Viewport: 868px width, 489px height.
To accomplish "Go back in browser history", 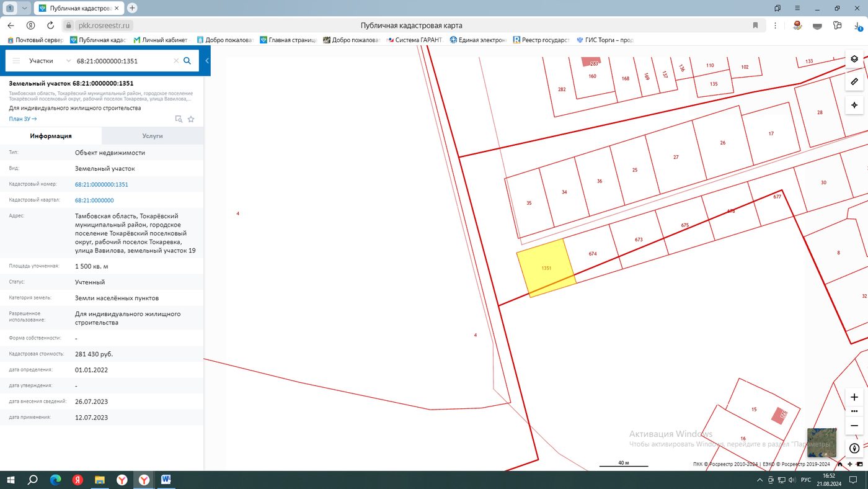I will point(11,25).
